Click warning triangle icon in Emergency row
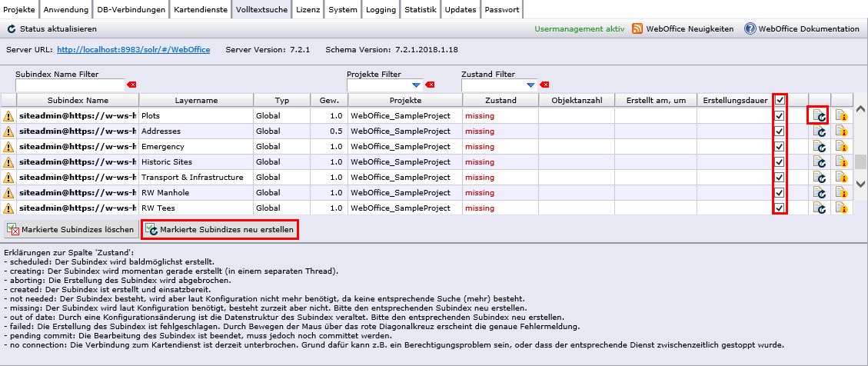868x366 pixels. click(x=8, y=148)
